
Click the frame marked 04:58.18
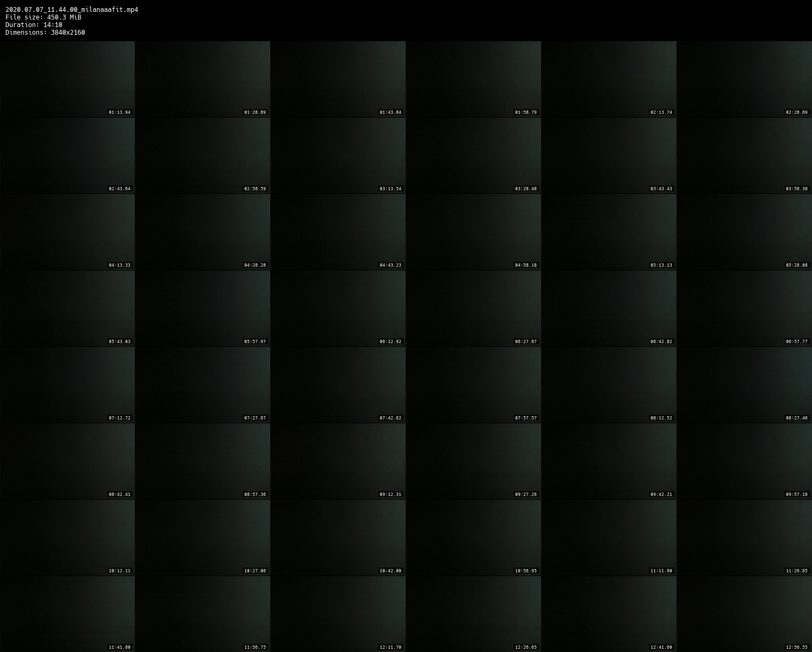[473, 232]
